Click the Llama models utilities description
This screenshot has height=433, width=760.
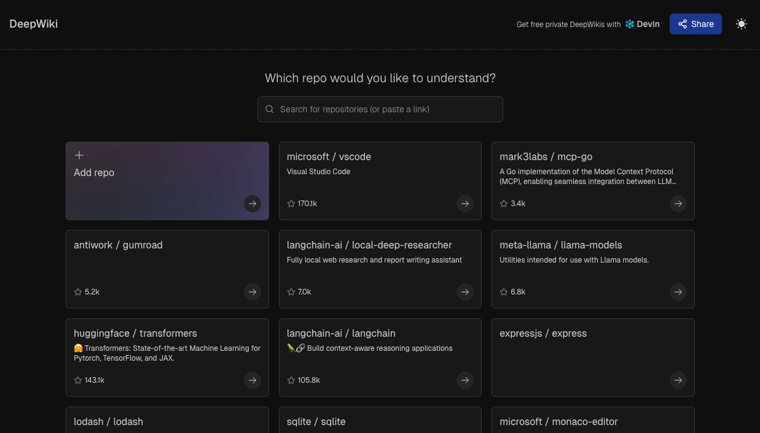574,260
